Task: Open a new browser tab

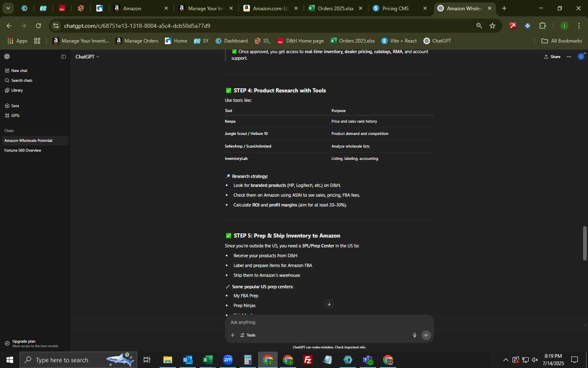Action: [x=504, y=8]
